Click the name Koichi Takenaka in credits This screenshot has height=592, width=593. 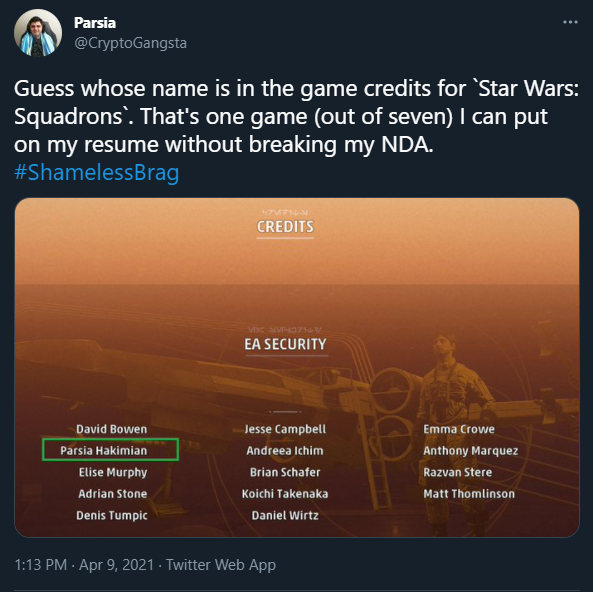coord(285,494)
